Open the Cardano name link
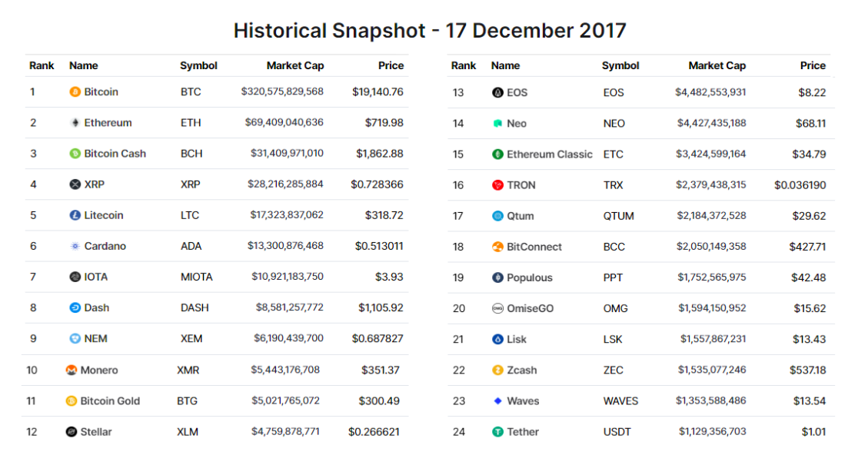Screen dimensions: 868x465 point(105,247)
